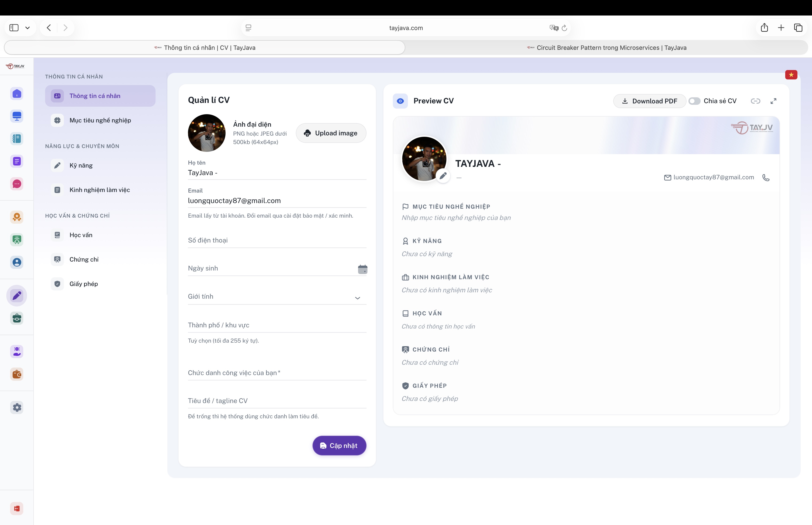Click email luongquoctay87@gmail.com in CV preview
Viewport: 812px width, 525px height.
pyautogui.click(x=714, y=177)
